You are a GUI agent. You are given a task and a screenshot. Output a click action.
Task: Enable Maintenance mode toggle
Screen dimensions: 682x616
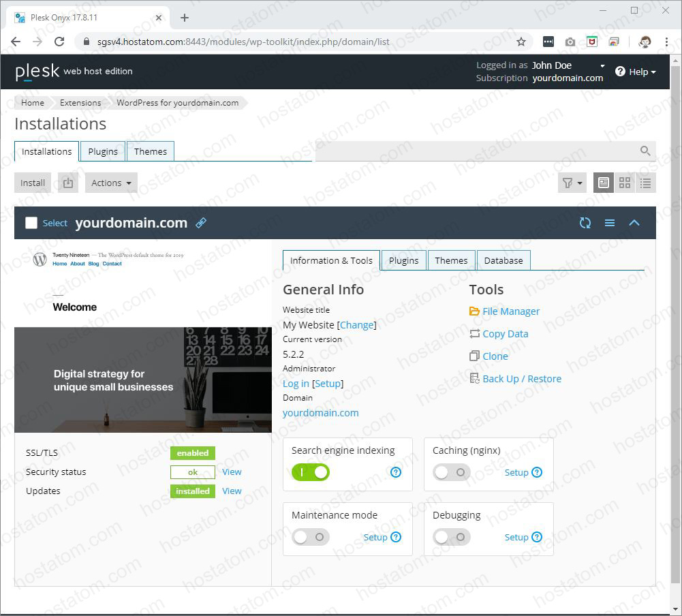[310, 537]
